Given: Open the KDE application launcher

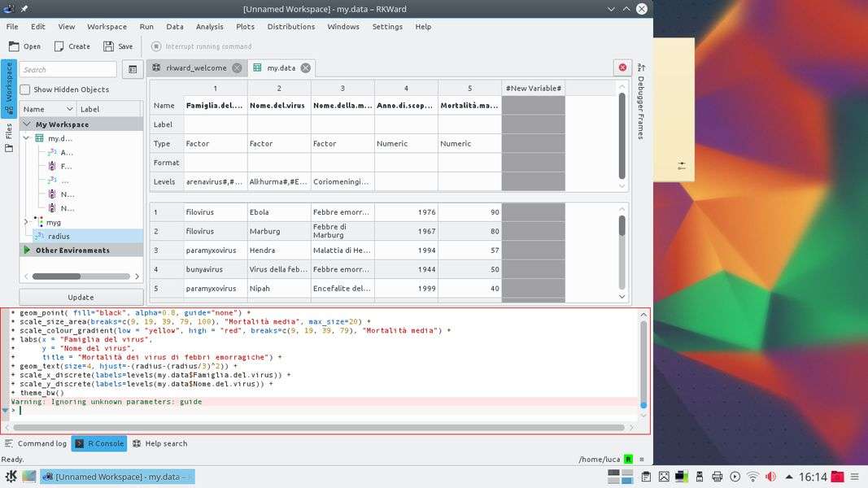Looking at the screenshot, I should tap(10, 477).
